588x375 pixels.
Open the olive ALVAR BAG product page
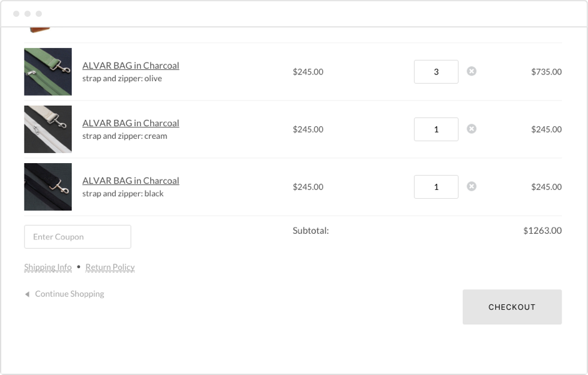130,65
